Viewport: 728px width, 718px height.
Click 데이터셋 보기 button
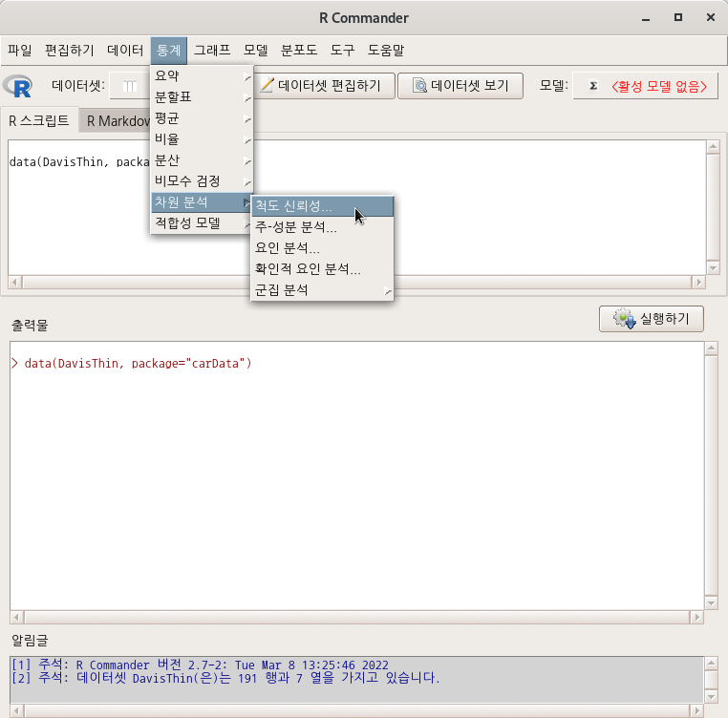click(460, 86)
